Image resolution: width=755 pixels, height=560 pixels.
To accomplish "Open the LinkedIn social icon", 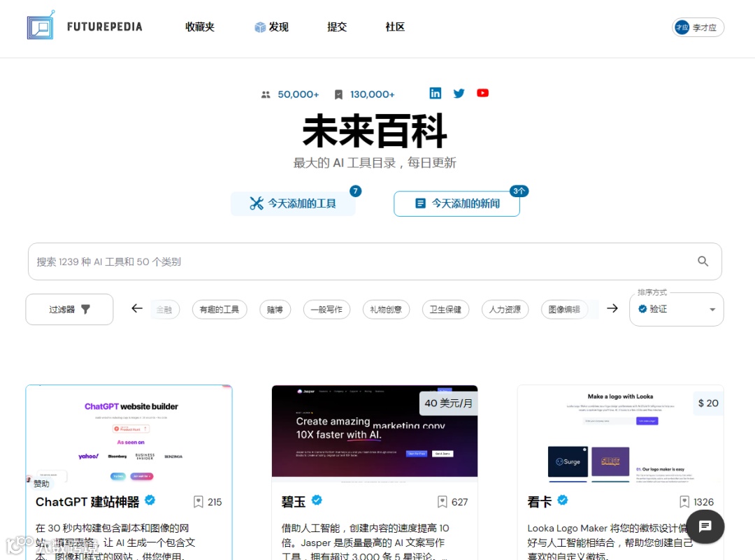I will click(436, 94).
